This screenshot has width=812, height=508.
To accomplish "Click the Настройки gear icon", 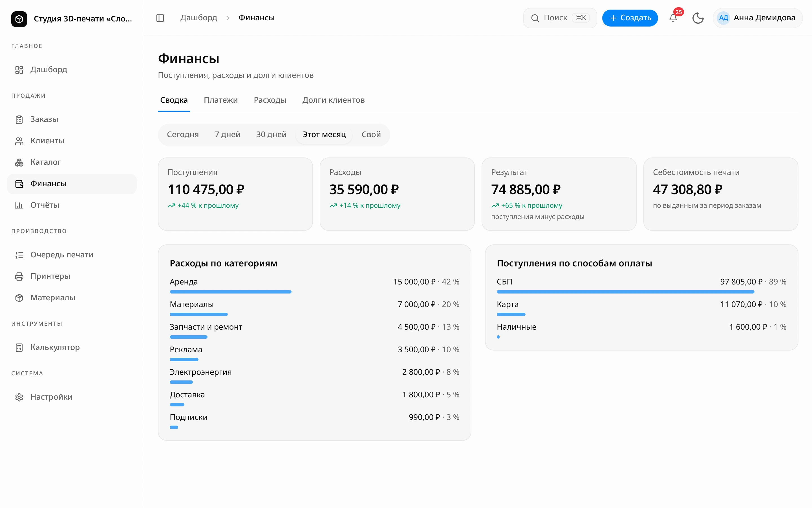I will [x=19, y=397].
